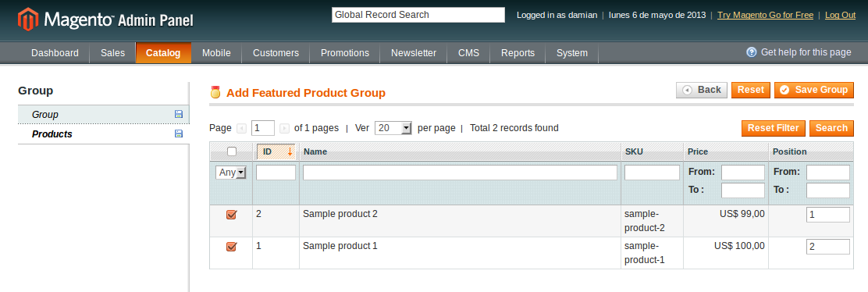Click the 'Get help for this page' link

806,52
